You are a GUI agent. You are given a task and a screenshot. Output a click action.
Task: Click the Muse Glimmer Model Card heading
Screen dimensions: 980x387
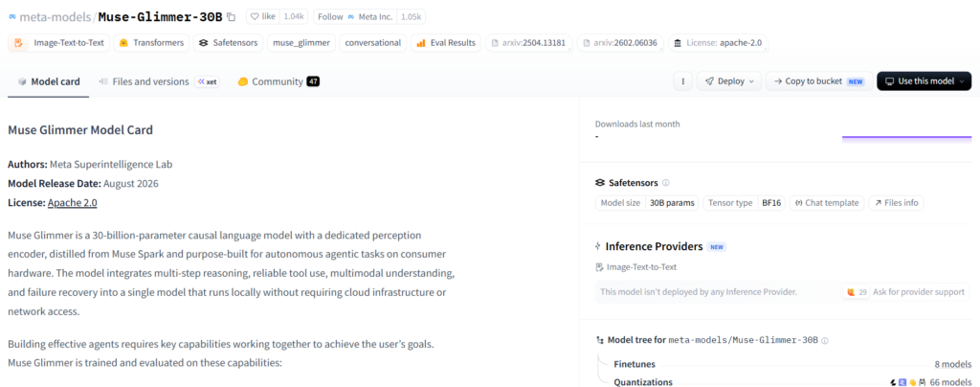click(80, 130)
